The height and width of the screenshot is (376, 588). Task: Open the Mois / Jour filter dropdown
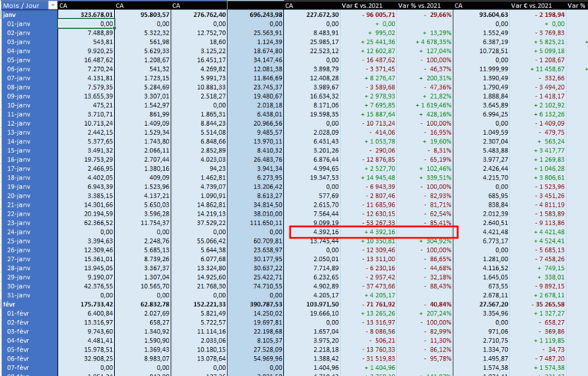[x=51, y=5]
